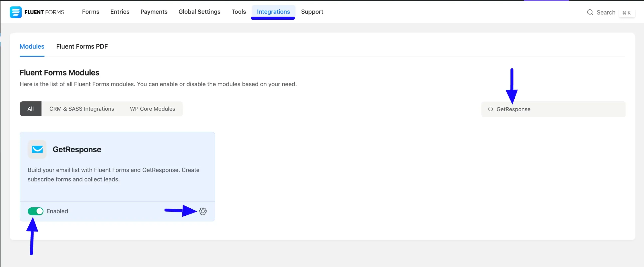Screen dimensions: 644x267
Task: Filter by CRM & SASS Integrations
Action: 82,109
